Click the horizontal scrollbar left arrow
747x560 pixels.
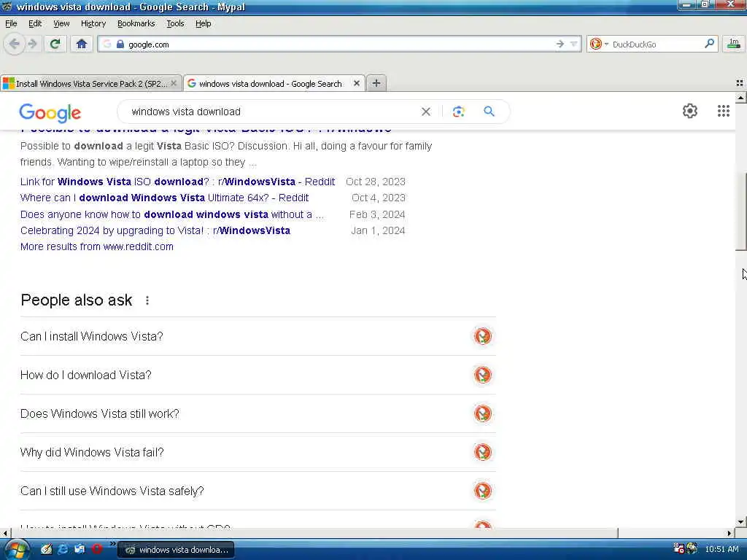(5, 533)
